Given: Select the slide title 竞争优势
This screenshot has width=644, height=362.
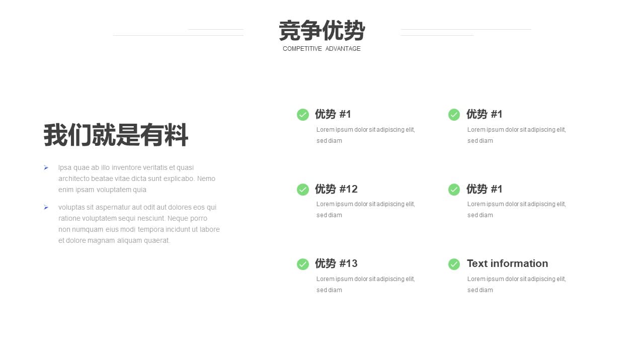Looking at the screenshot, I should (322, 31).
